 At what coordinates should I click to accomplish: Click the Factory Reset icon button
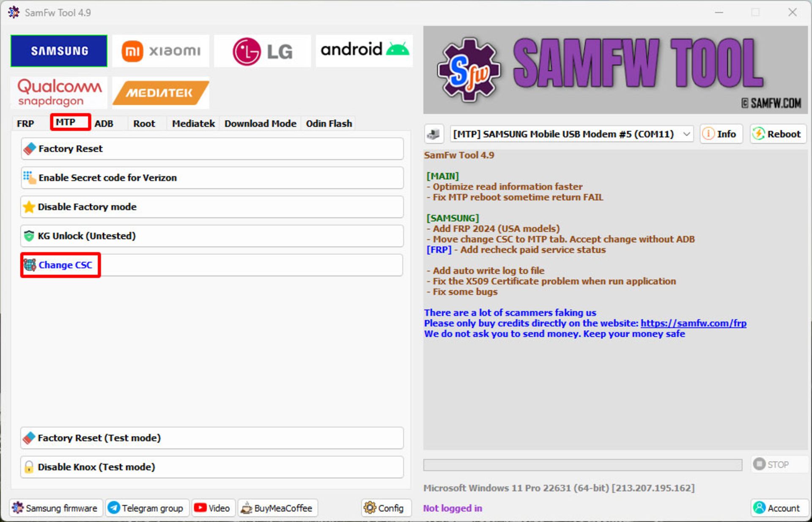(x=30, y=148)
